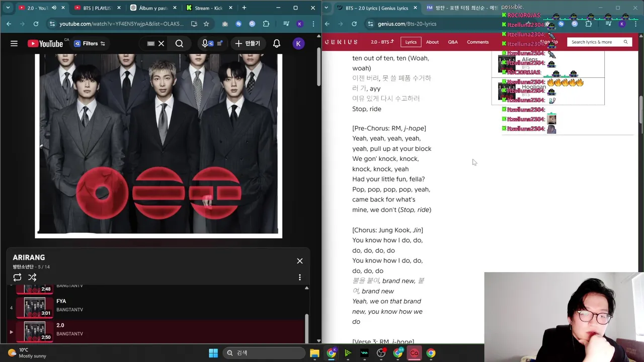Click the 방탄소년단 playlist channel name

tap(24, 267)
